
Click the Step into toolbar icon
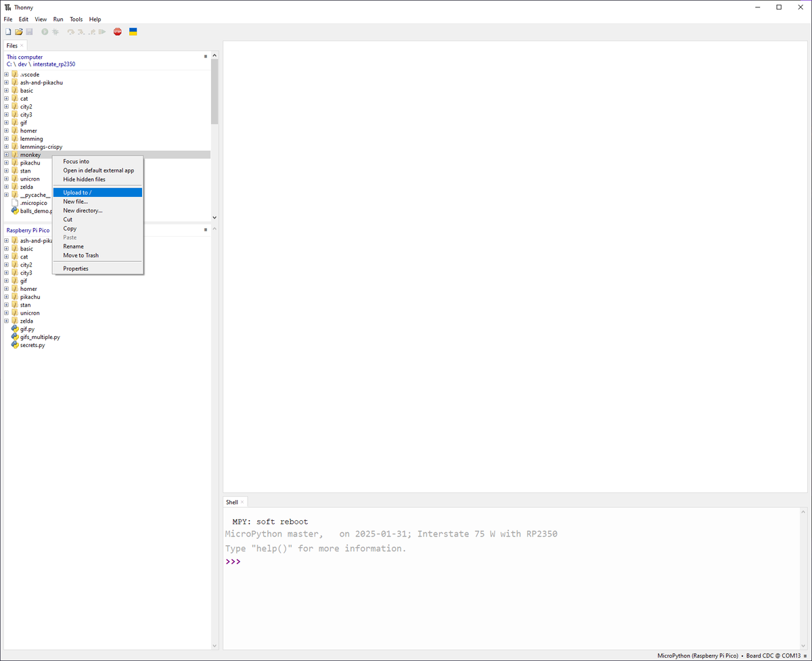[x=81, y=32]
